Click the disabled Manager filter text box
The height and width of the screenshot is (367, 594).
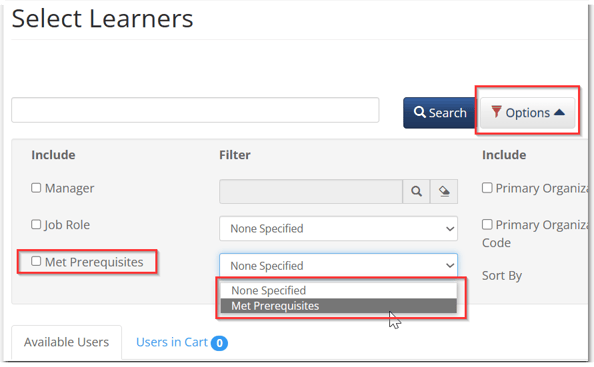tap(311, 191)
